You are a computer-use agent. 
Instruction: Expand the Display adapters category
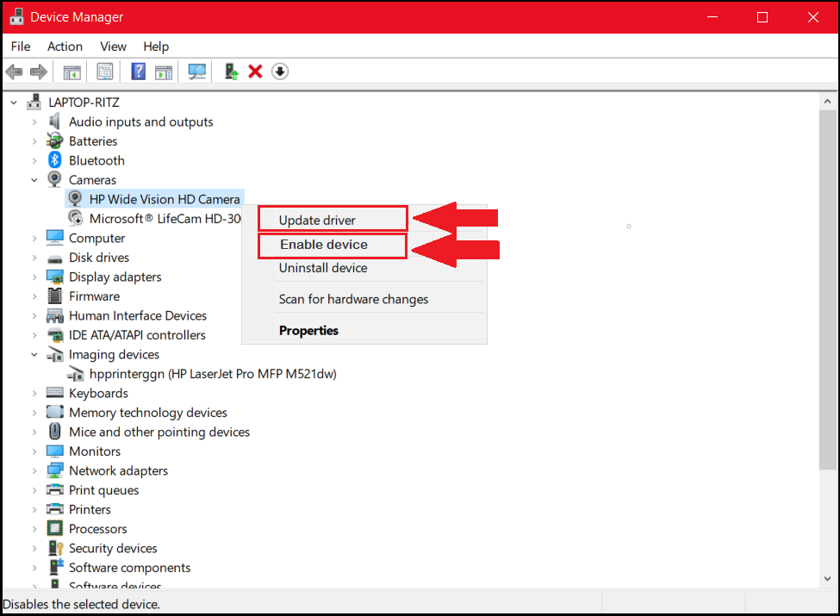(34, 277)
